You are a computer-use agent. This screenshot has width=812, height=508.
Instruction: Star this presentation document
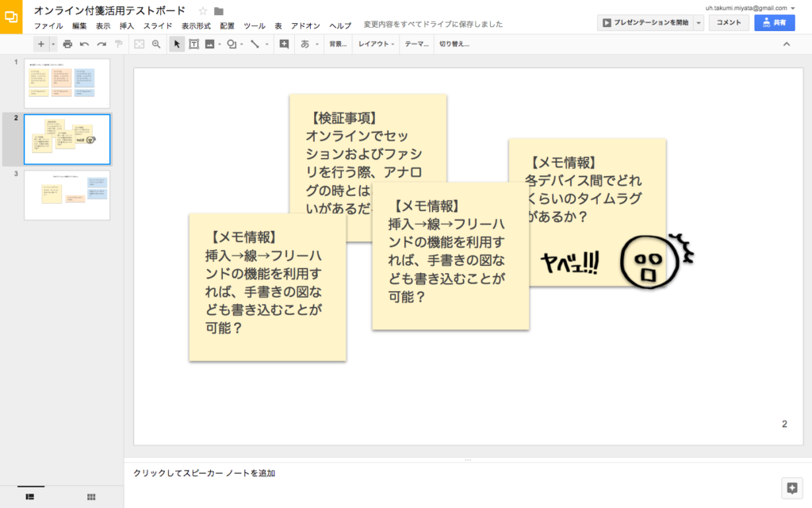pos(203,11)
